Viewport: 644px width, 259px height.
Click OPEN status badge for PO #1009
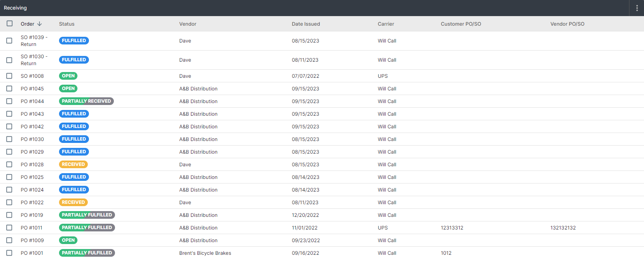[x=68, y=240]
